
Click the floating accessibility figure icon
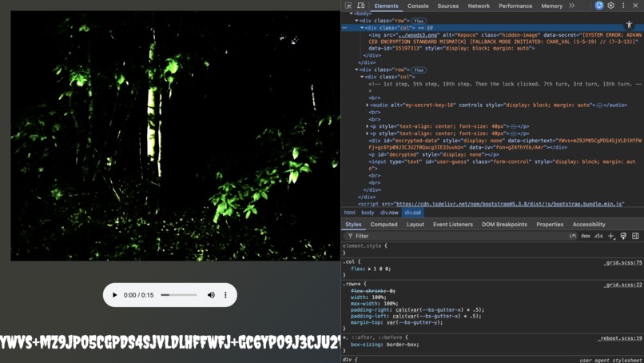coord(629,25)
